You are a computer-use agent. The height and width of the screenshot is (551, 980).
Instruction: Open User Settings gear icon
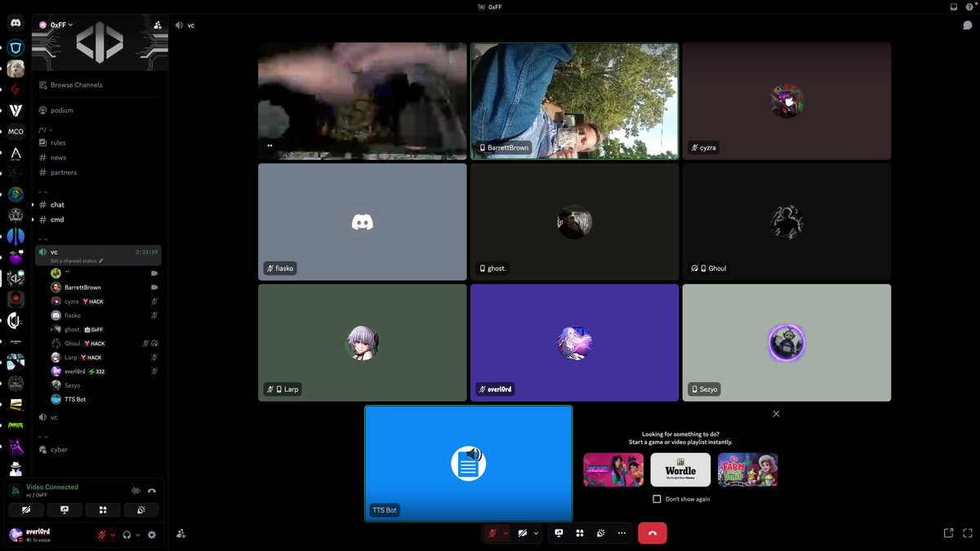[151, 535]
